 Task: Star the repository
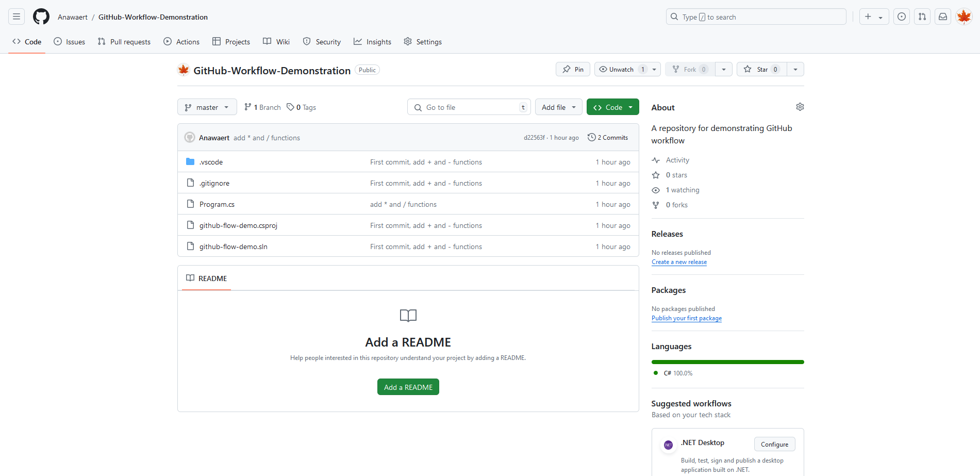click(762, 69)
